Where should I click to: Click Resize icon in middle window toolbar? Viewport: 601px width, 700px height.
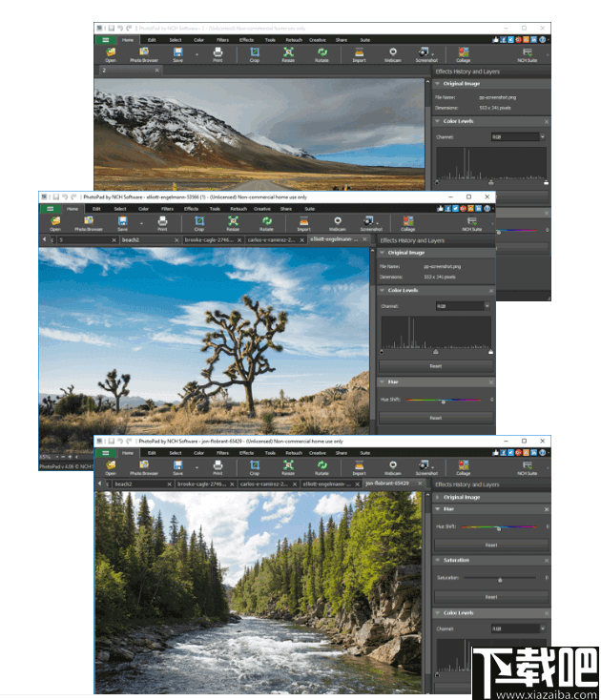[x=233, y=223]
